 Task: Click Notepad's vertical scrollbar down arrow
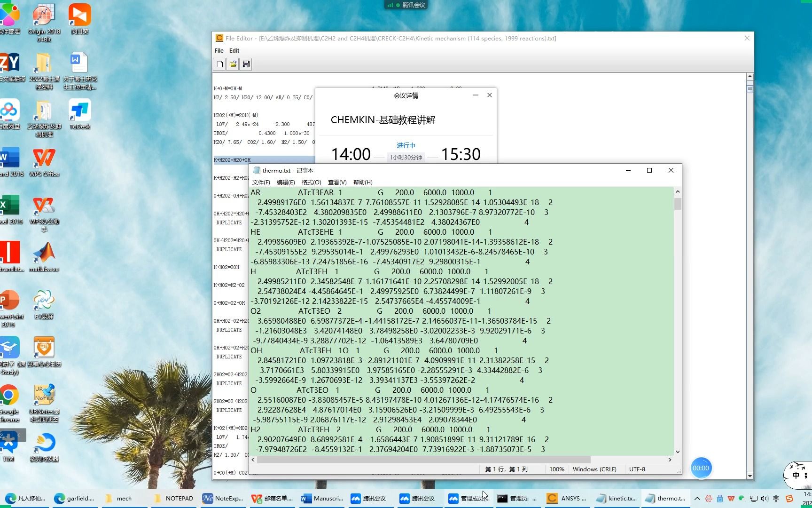click(x=677, y=452)
